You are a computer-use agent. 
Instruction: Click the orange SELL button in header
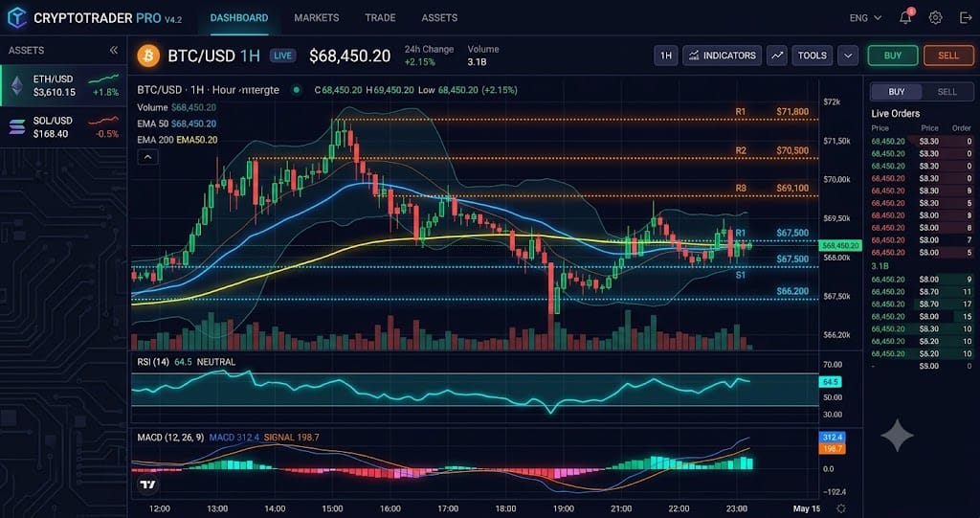pyautogui.click(x=948, y=56)
